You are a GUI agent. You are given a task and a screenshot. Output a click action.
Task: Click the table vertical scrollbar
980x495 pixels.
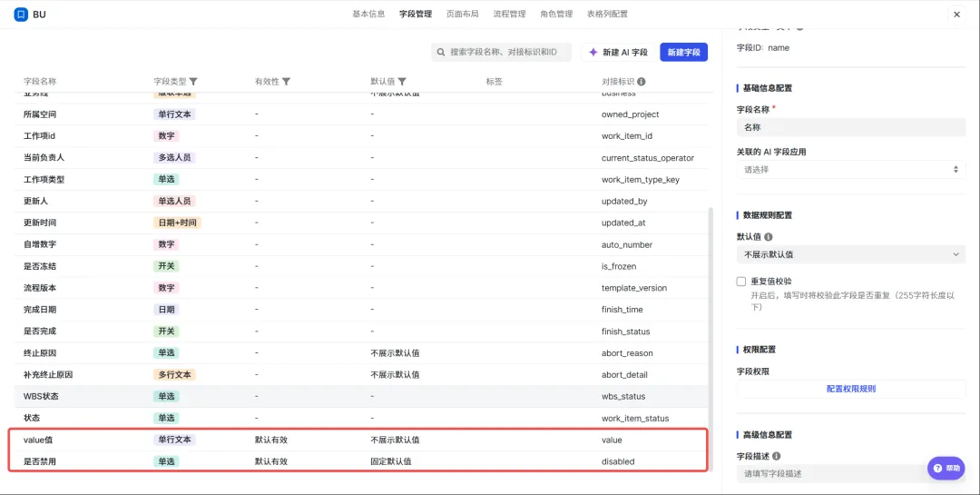710,341
